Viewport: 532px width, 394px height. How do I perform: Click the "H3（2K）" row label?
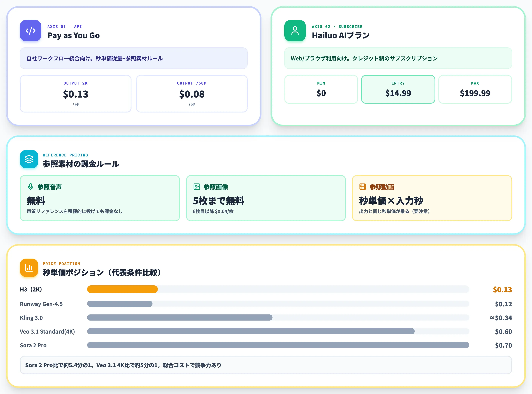point(31,290)
